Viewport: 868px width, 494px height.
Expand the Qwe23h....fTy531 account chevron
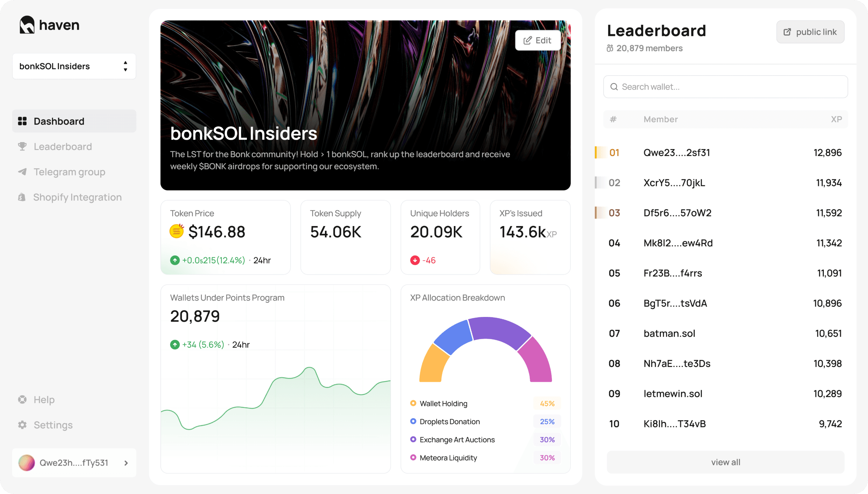(x=126, y=463)
